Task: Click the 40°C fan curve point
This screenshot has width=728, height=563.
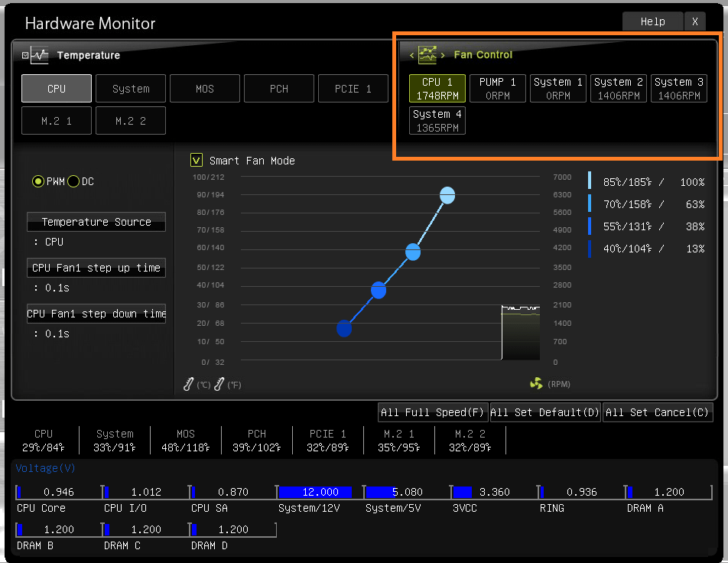Action: tap(344, 328)
